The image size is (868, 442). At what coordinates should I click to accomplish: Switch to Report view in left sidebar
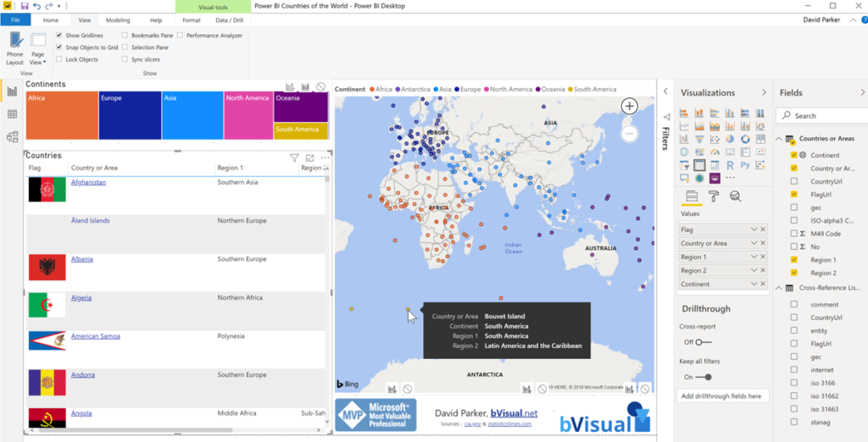(x=12, y=91)
